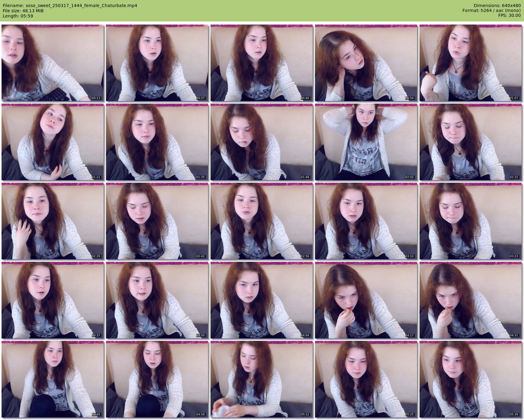Open the thumbnail marked 01:48

point(262,142)
